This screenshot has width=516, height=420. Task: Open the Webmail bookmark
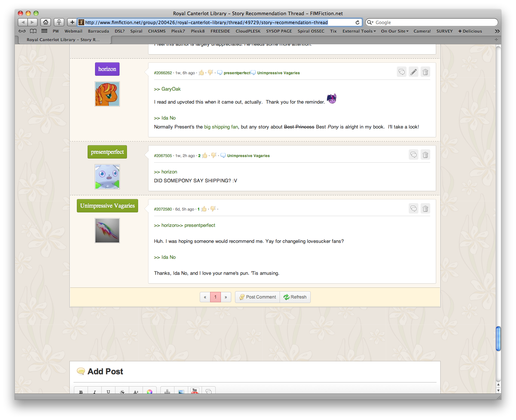(x=73, y=31)
